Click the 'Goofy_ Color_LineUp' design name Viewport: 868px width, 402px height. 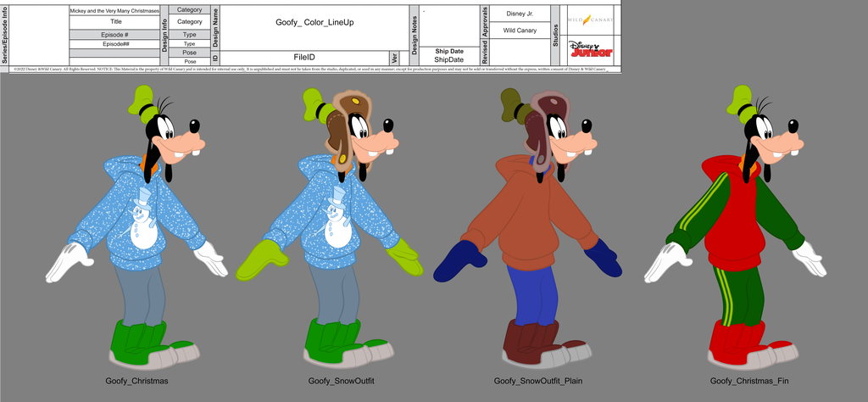[x=314, y=23]
